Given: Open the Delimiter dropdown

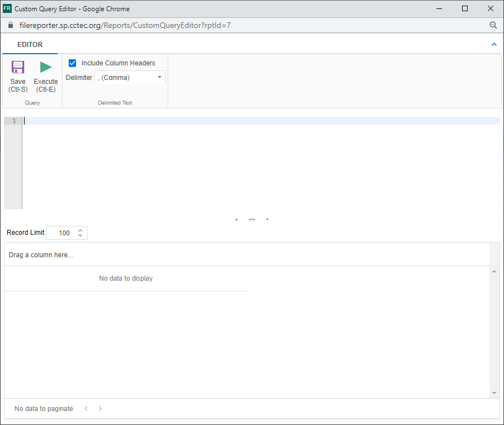Looking at the screenshot, I should click(x=159, y=77).
